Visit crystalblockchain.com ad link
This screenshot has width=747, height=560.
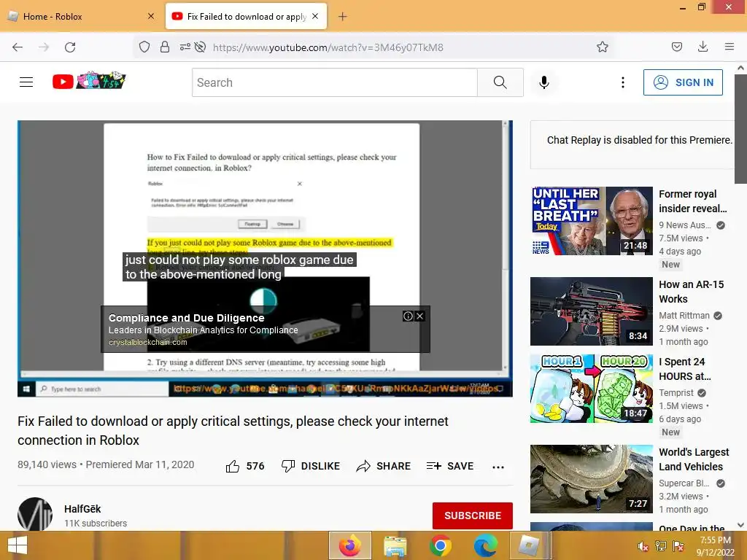tap(147, 343)
